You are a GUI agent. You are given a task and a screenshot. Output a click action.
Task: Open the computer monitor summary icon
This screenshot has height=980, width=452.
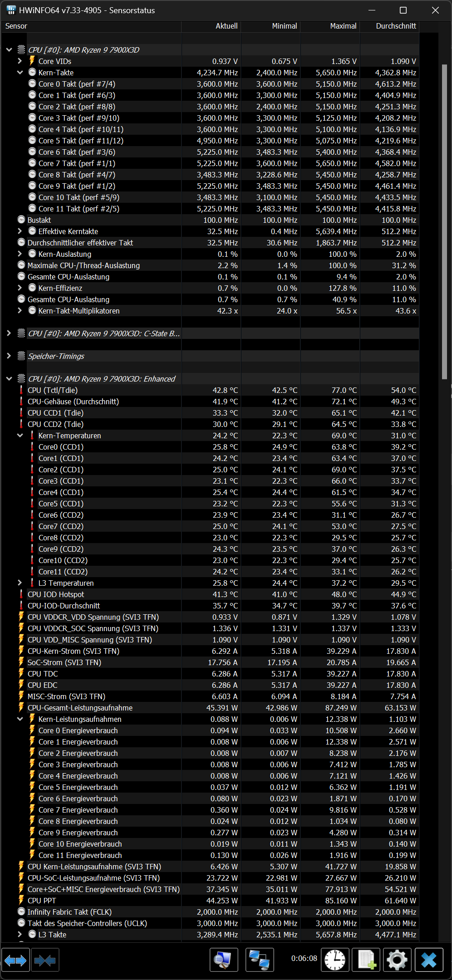(224, 960)
